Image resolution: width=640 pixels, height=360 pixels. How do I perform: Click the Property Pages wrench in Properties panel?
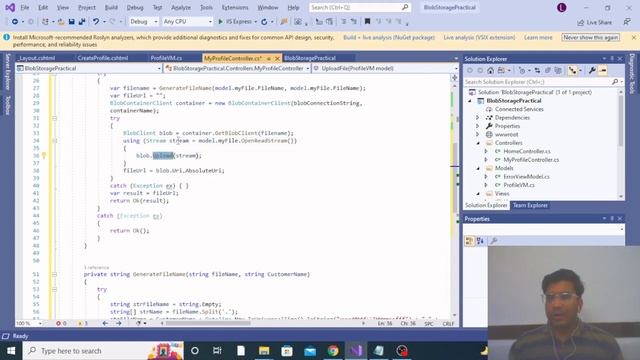(494, 241)
